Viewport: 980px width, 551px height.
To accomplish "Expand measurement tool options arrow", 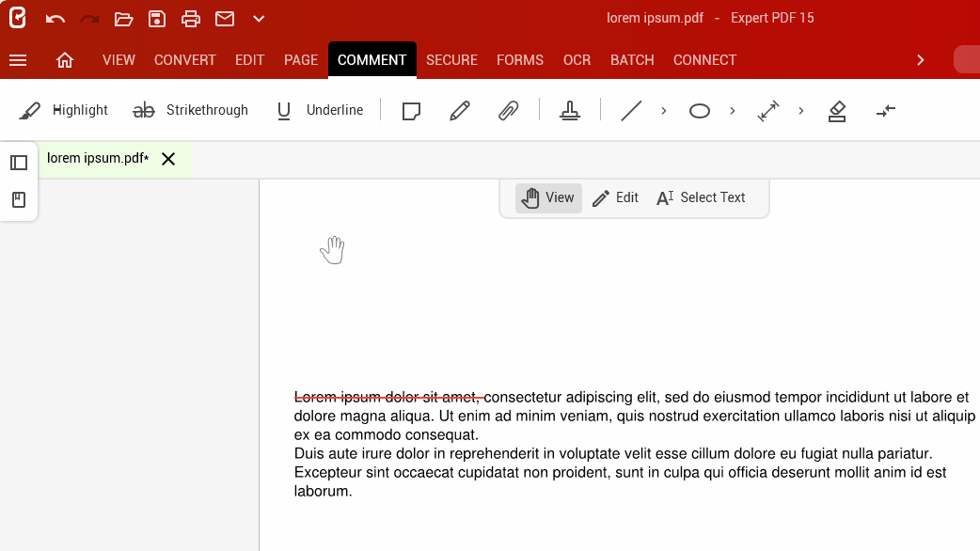I will (800, 111).
